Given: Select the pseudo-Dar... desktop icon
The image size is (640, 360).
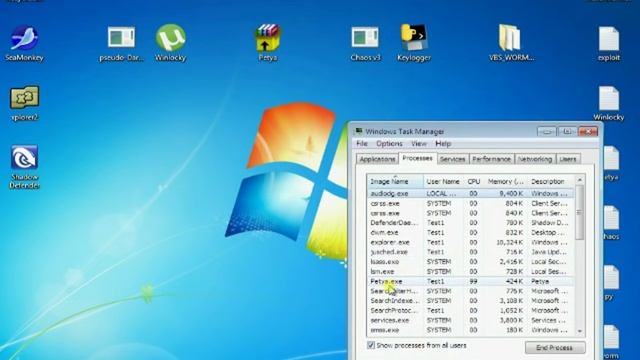Looking at the screenshot, I should point(121,43).
